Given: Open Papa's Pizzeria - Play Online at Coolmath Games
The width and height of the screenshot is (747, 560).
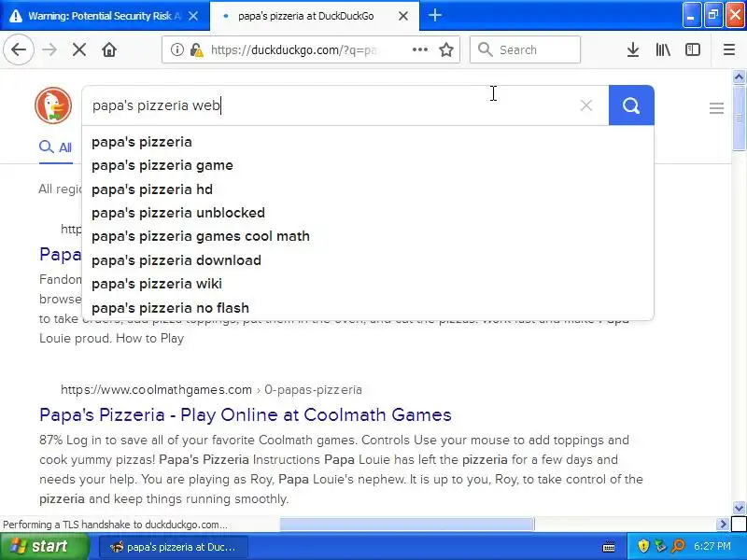Looking at the screenshot, I should point(246,414).
